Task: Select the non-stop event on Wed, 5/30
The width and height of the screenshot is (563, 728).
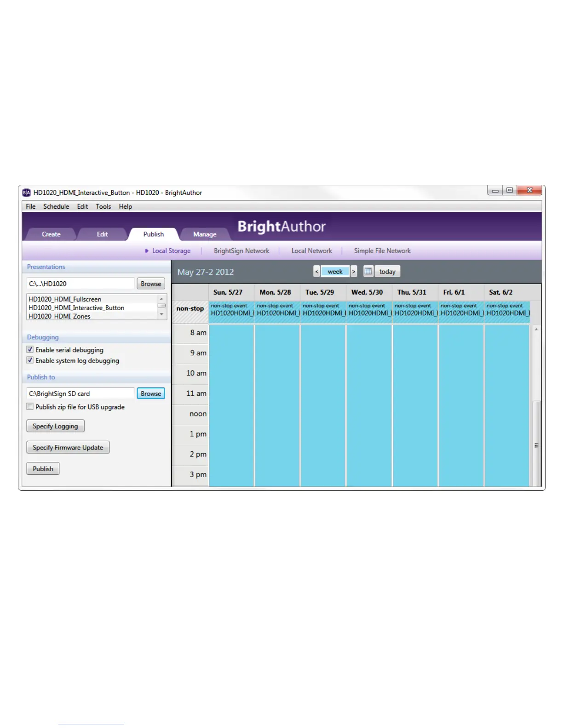Action: pyautogui.click(x=369, y=312)
